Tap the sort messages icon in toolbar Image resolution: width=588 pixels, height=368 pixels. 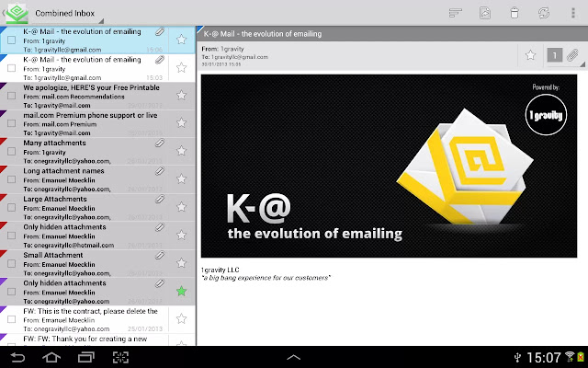456,13
